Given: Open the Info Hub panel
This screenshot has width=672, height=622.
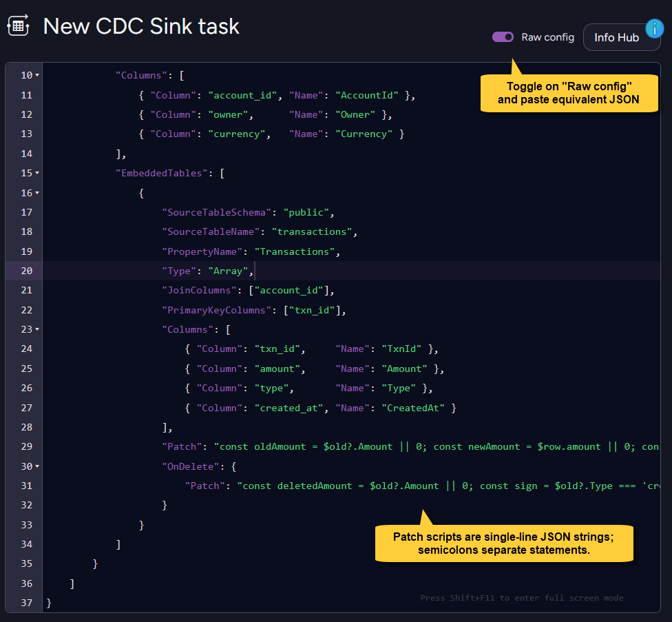Looking at the screenshot, I should pos(616,38).
